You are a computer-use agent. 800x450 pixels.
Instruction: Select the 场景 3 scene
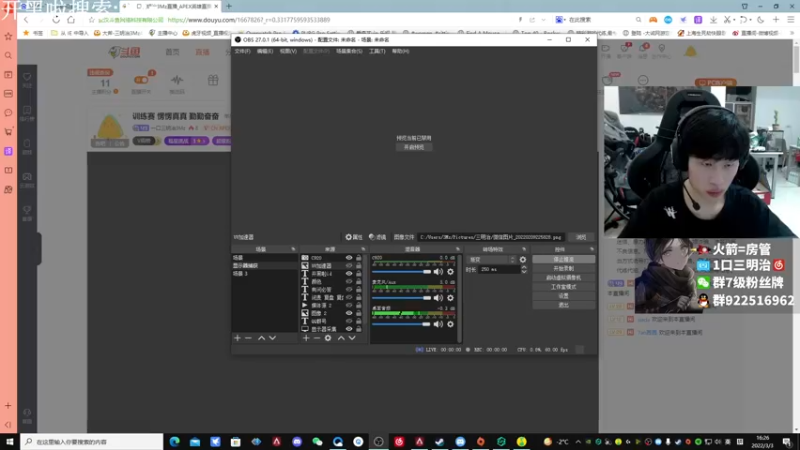(x=264, y=273)
